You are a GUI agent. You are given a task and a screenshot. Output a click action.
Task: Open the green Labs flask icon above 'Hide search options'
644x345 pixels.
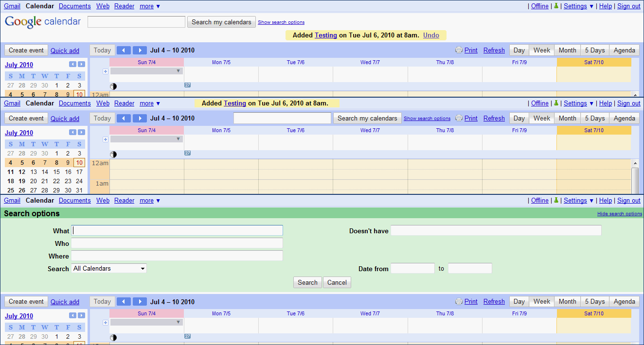tap(556, 200)
